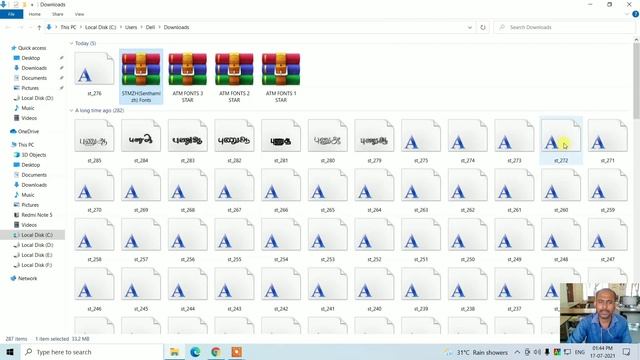Show hidden system tray icons
The height and width of the screenshot is (360, 640).
point(517,352)
